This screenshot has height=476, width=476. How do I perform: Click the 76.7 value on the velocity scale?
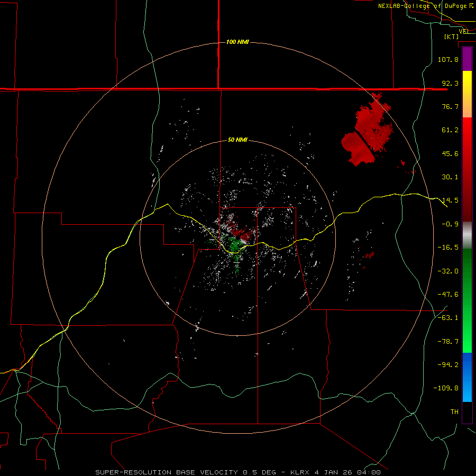tap(450, 106)
